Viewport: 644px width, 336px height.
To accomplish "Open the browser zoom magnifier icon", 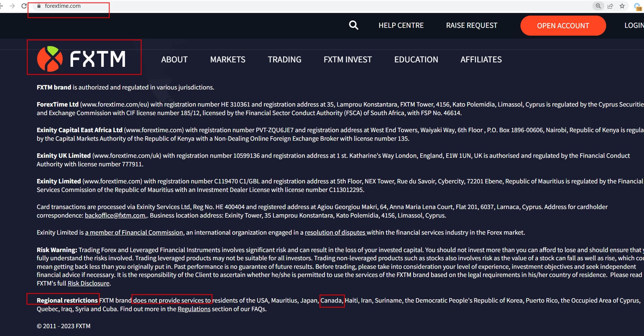I will (598, 6).
